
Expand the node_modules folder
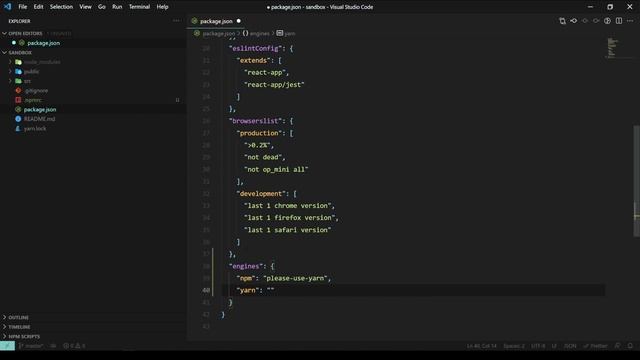(10, 62)
